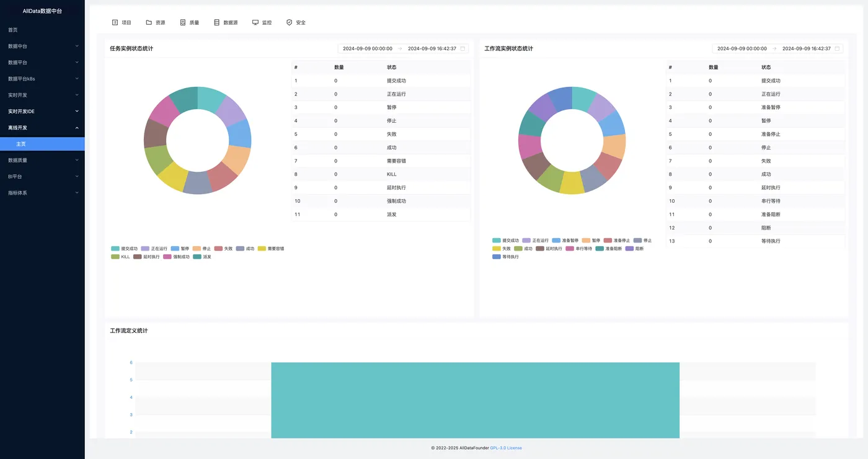
Task: Select 主页 in the sidebar
Action: [x=42, y=144]
